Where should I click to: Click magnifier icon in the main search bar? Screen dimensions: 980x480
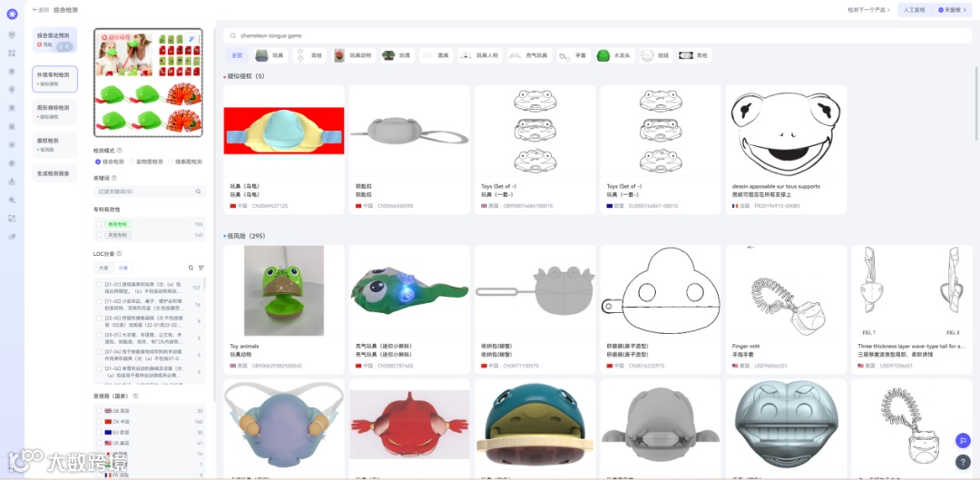(234, 36)
